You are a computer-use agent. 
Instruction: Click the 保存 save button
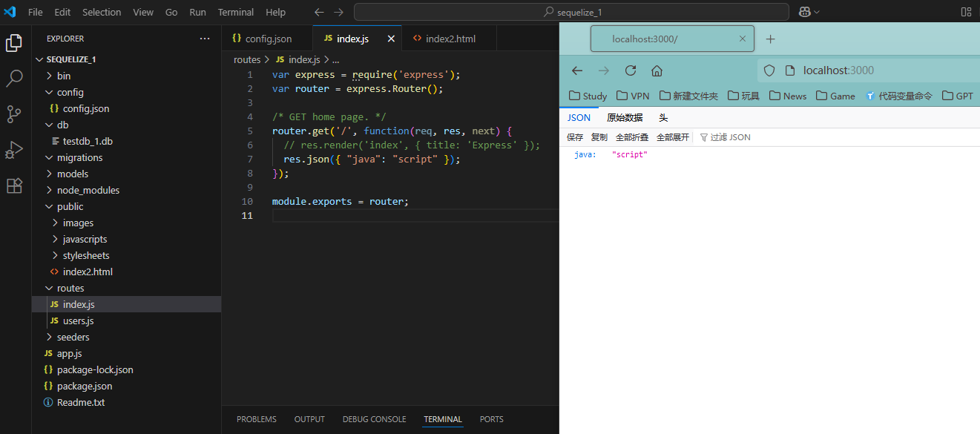click(575, 137)
